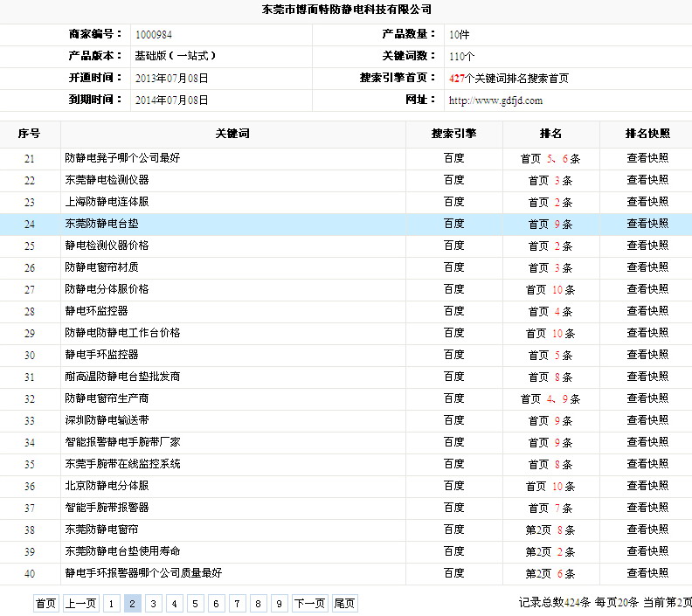
Task: Jump to page 9
Action: [x=279, y=603]
